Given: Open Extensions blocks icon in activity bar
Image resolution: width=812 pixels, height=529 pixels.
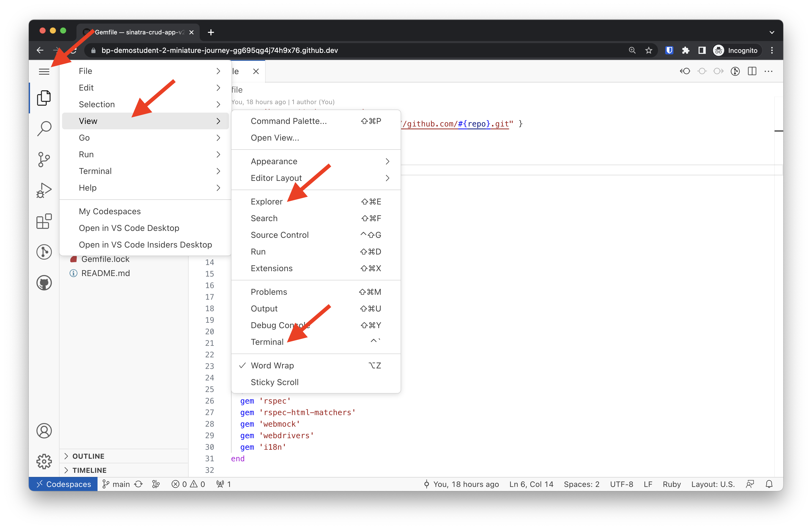Looking at the screenshot, I should pos(44,221).
